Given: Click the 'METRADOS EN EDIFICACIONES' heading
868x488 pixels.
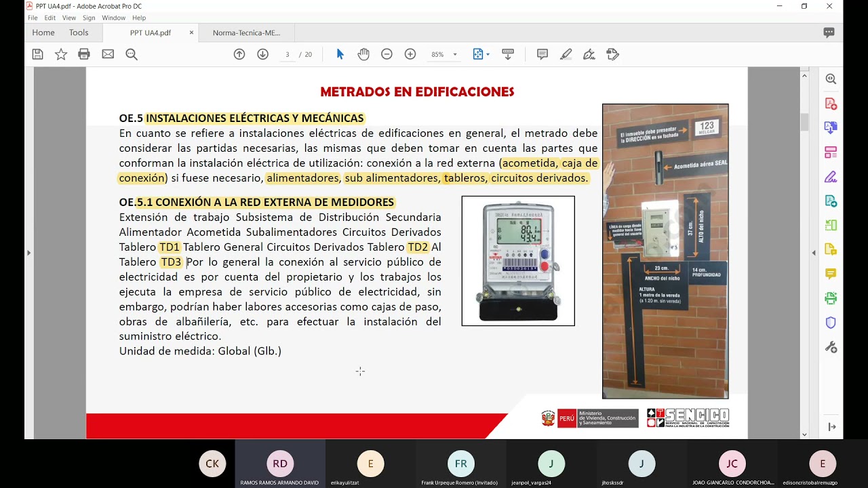Looking at the screenshot, I should coord(417,91).
